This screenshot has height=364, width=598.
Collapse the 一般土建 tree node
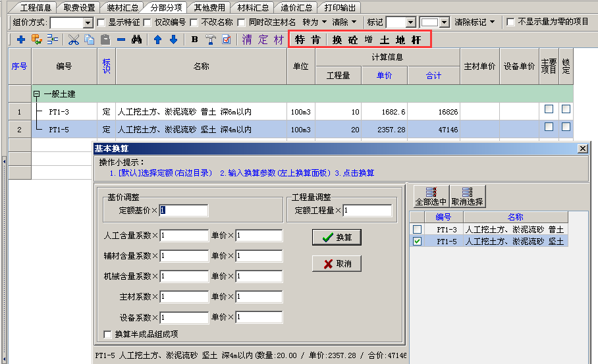[36, 94]
